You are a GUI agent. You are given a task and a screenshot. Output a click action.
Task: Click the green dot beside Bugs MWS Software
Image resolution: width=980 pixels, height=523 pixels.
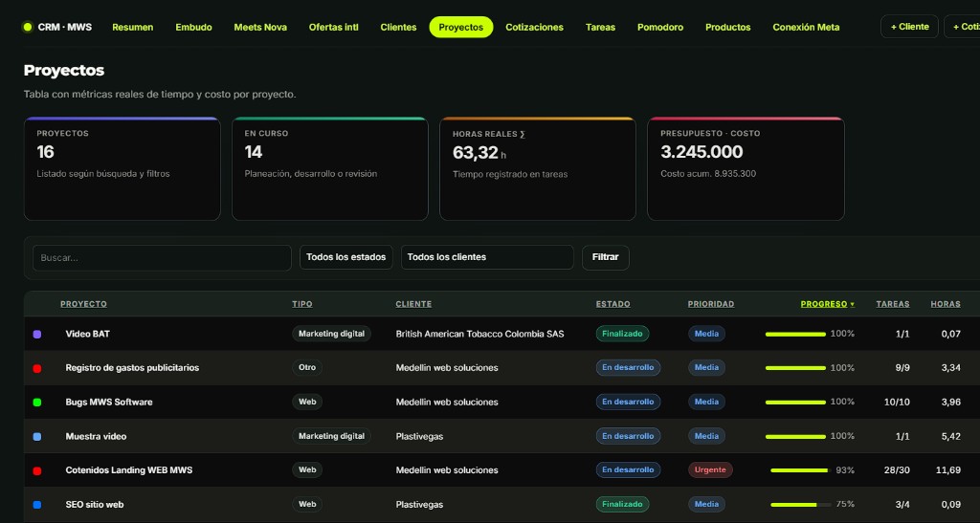37,403
